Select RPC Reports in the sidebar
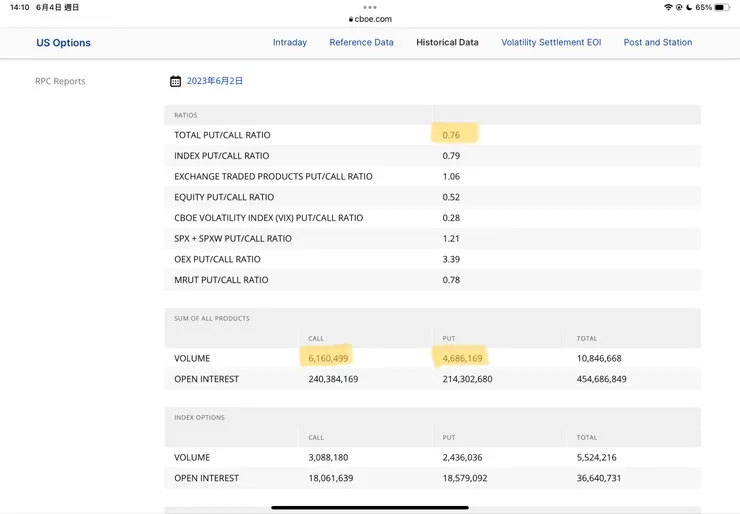740x514 pixels. [60, 81]
